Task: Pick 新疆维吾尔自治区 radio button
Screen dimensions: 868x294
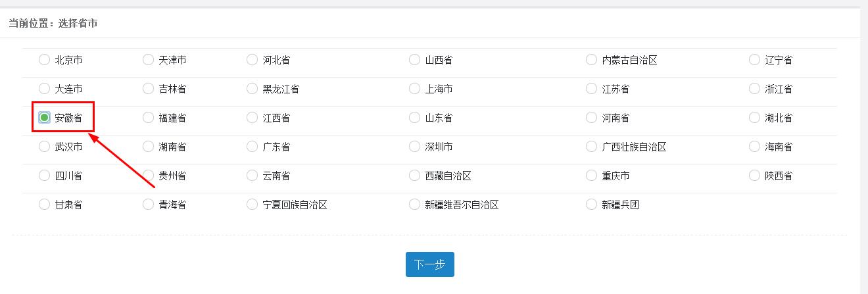Action: [414, 205]
